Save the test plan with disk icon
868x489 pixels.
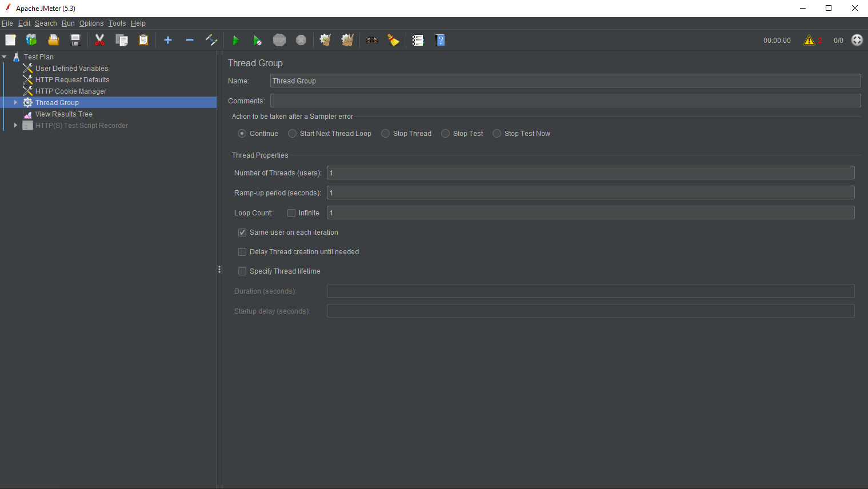pos(74,40)
